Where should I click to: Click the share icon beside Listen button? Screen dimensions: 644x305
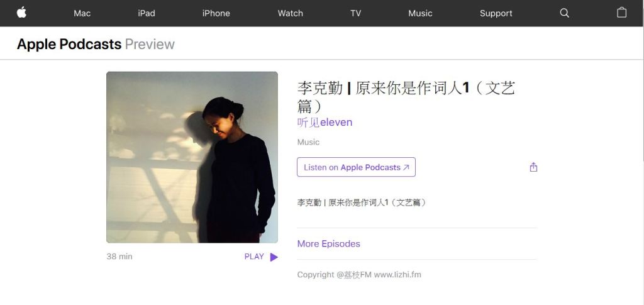[x=533, y=167]
